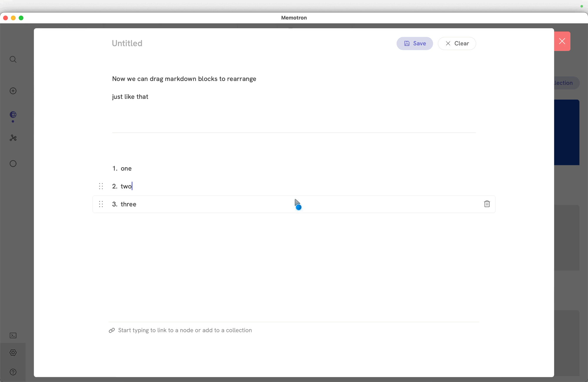Screen dimensions: 588x382
Task: Click the 'just like that' paragraph
Action: coord(130,97)
